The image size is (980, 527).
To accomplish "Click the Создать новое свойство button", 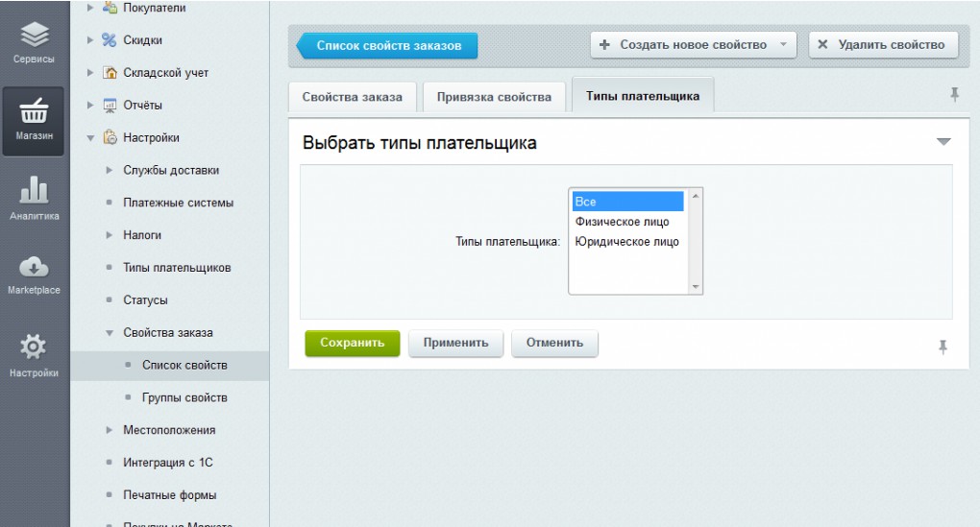I will (x=693, y=45).
